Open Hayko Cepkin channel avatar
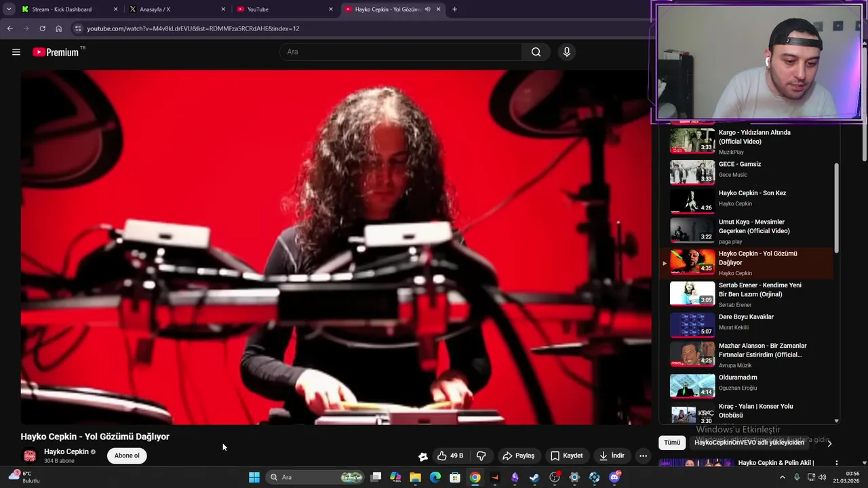 [30, 455]
